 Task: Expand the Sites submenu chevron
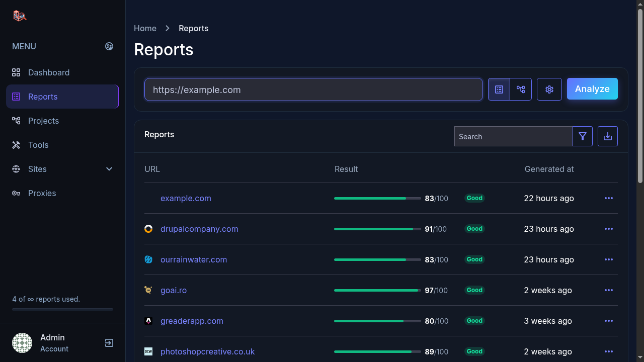[x=109, y=169]
